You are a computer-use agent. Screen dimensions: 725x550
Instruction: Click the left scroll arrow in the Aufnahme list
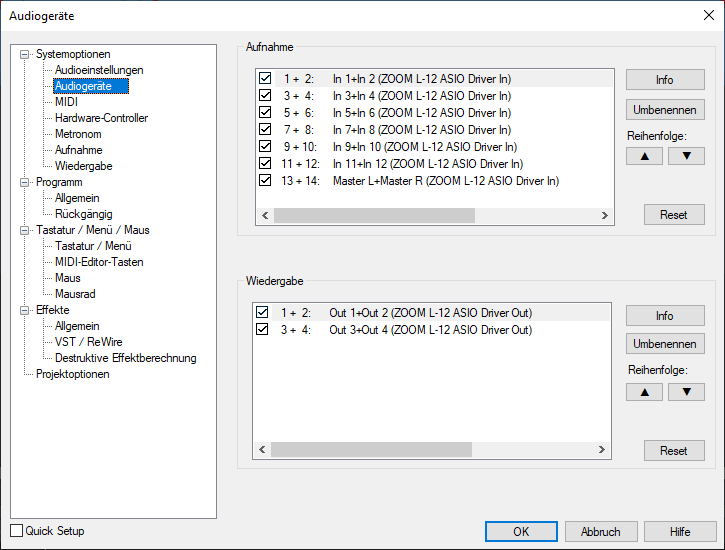[x=265, y=215]
